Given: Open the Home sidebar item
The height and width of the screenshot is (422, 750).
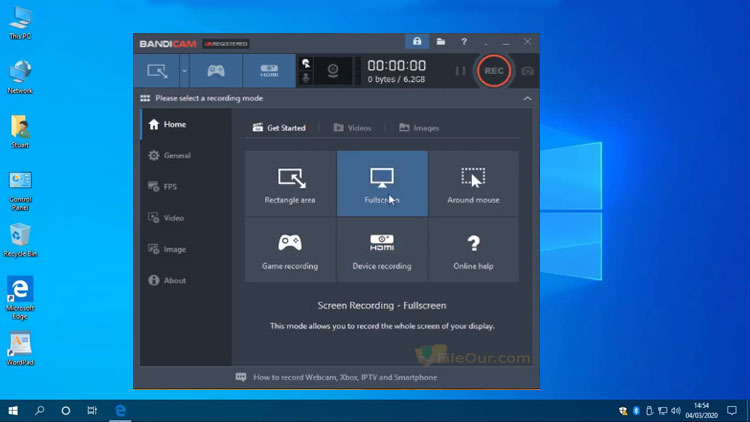Looking at the screenshot, I should [x=187, y=124].
